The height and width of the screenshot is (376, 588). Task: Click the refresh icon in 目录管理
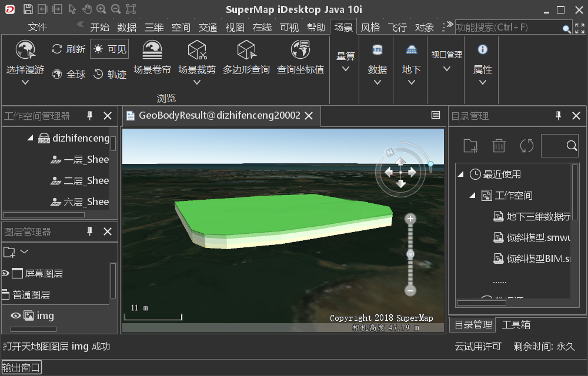(527, 146)
